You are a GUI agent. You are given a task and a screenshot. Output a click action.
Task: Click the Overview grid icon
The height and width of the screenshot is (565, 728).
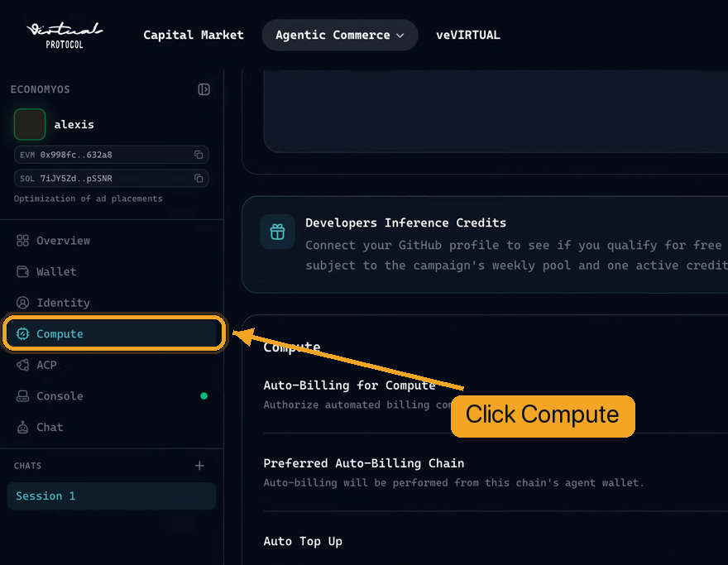point(23,241)
